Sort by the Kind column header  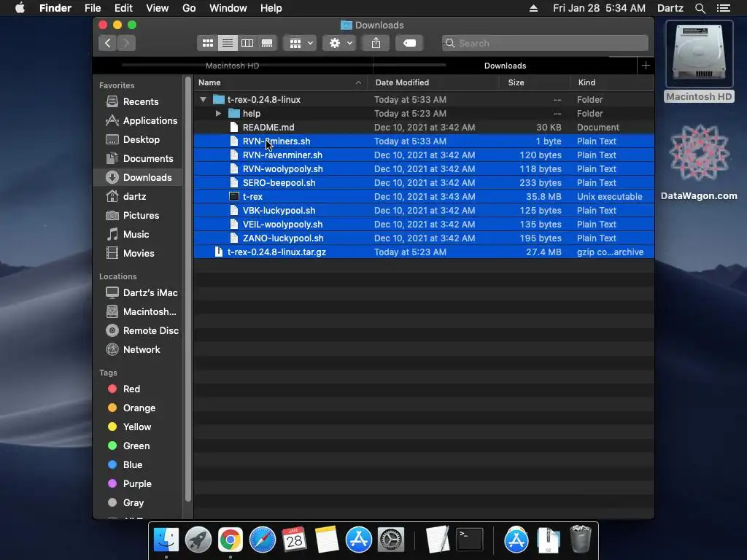[612, 82]
